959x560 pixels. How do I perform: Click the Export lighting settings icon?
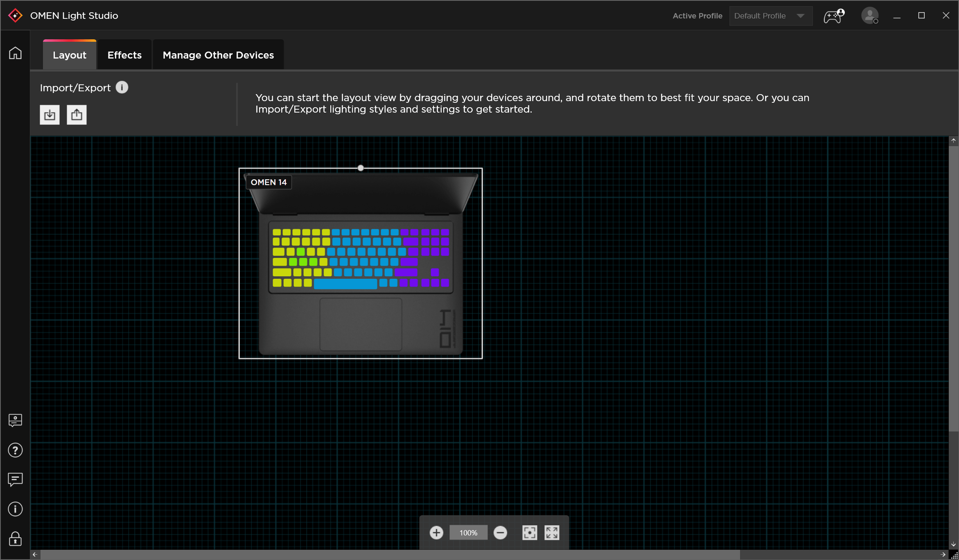[x=77, y=115]
